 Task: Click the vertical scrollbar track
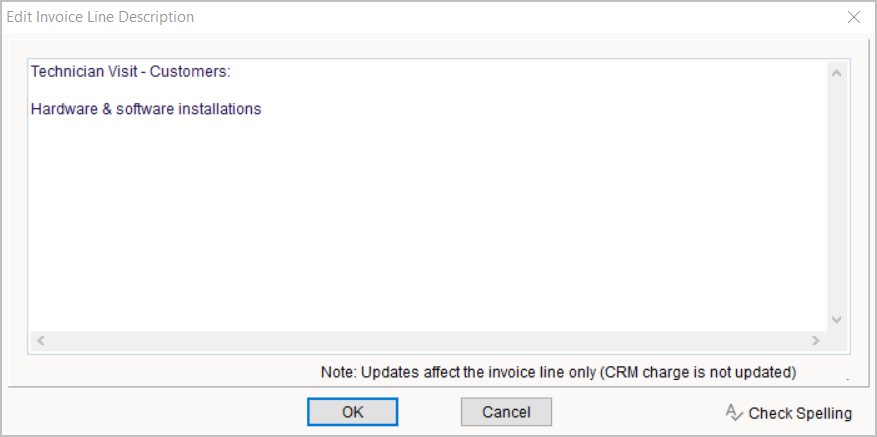[x=837, y=200]
